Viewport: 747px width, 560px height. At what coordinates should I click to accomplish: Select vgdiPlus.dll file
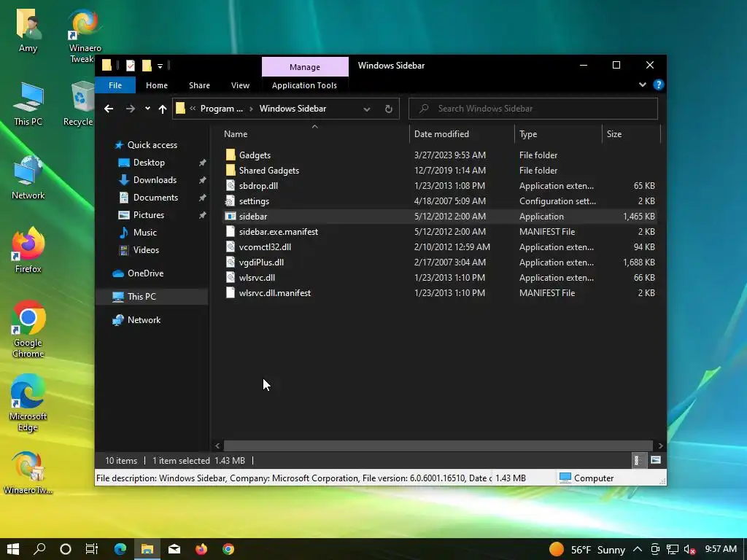pyautogui.click(x=262, y=262)
